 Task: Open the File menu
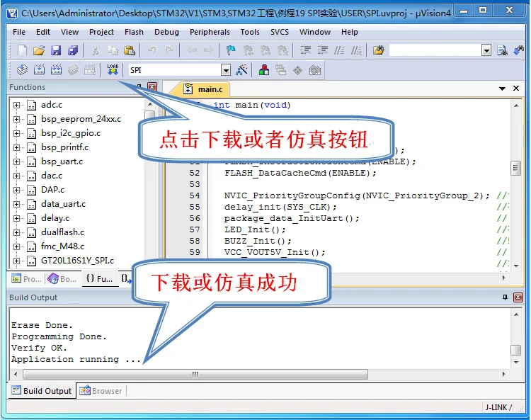[19, 32]
